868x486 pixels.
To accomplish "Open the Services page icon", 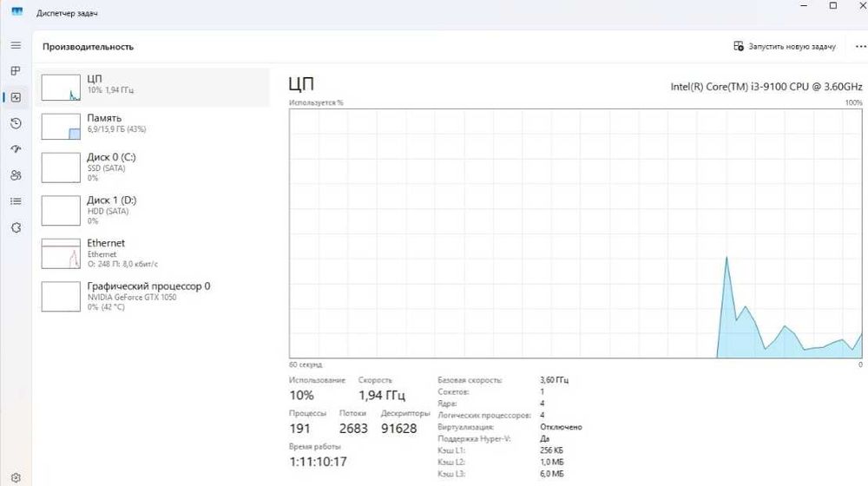I will [16, 227].
